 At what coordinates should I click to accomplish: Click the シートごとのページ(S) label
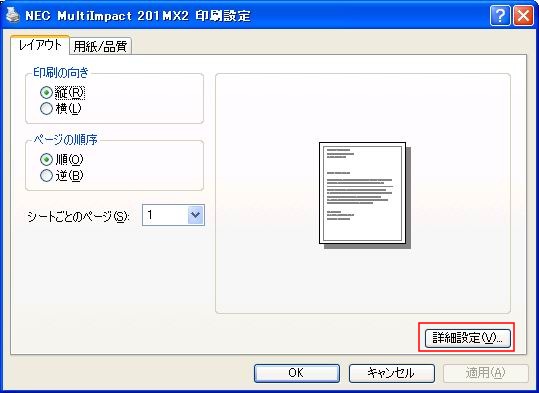[x=78, y=217]
